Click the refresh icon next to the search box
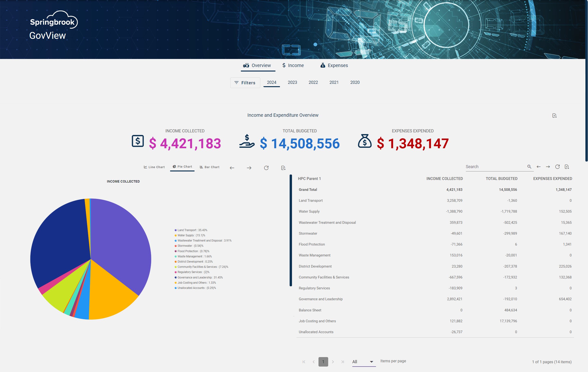588x372 pixels. pyautogui.click(x=557, y=166)
